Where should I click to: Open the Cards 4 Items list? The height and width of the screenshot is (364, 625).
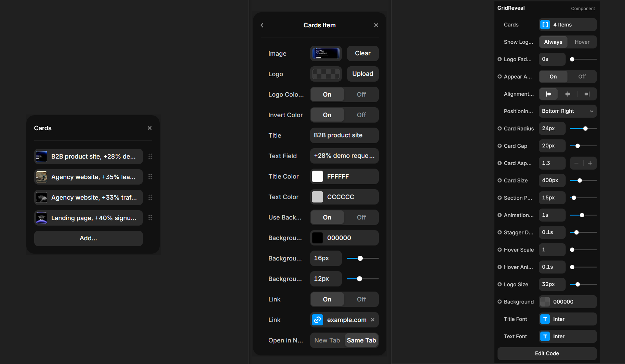click(x=568, y=25)
